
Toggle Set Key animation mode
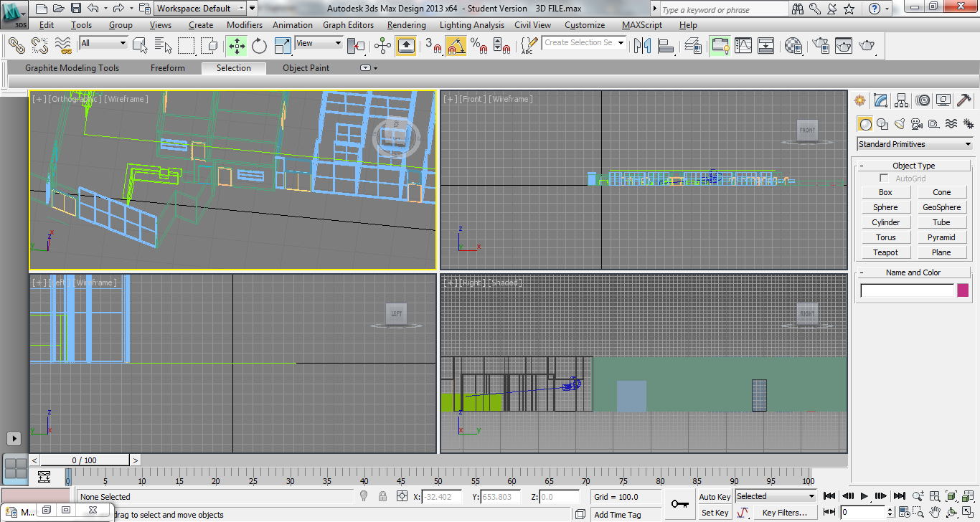[715, 513]
